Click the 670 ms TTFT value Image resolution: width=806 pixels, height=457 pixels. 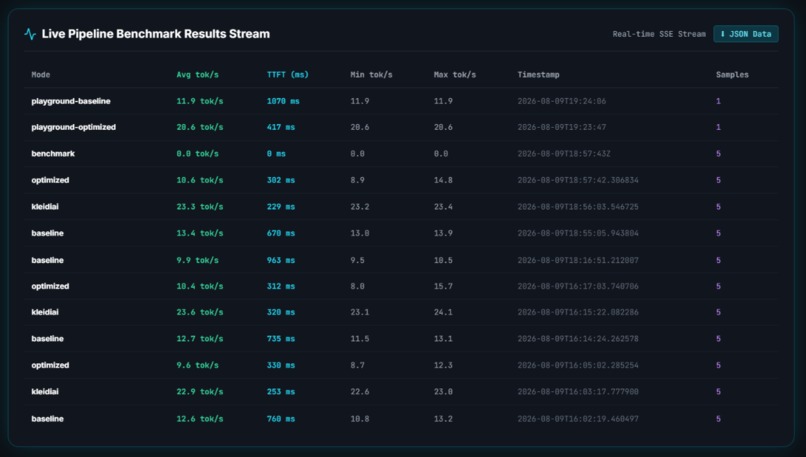(x=281, y=233)
